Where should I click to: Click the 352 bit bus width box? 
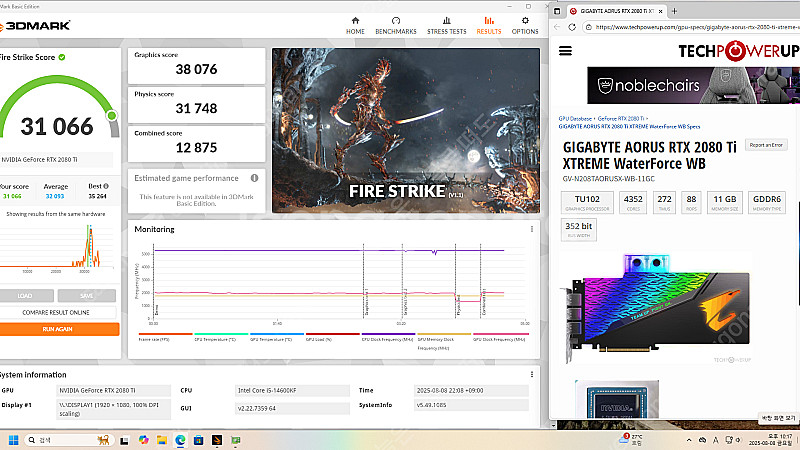579,230
